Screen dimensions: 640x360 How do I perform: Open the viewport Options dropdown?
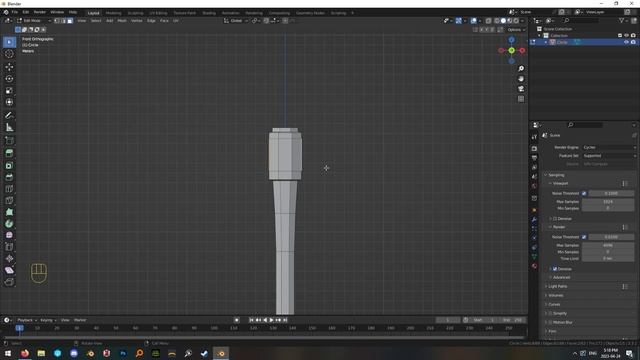click(x=516, y=30)
